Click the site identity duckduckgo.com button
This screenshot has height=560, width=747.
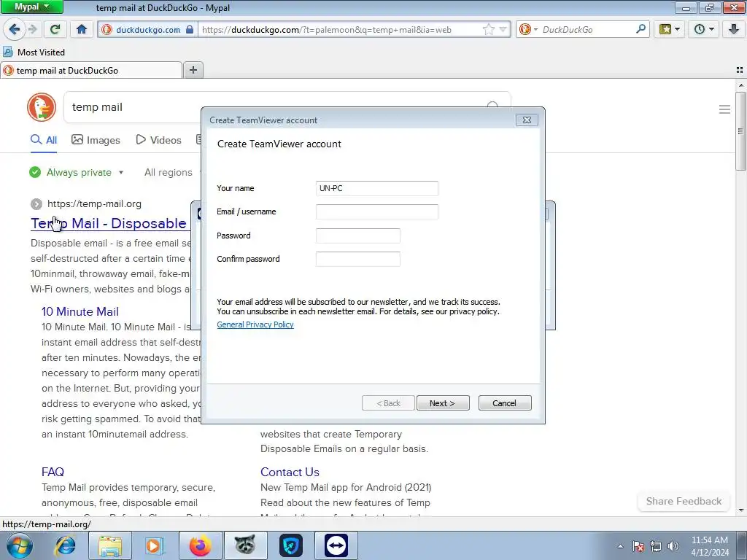148,29
